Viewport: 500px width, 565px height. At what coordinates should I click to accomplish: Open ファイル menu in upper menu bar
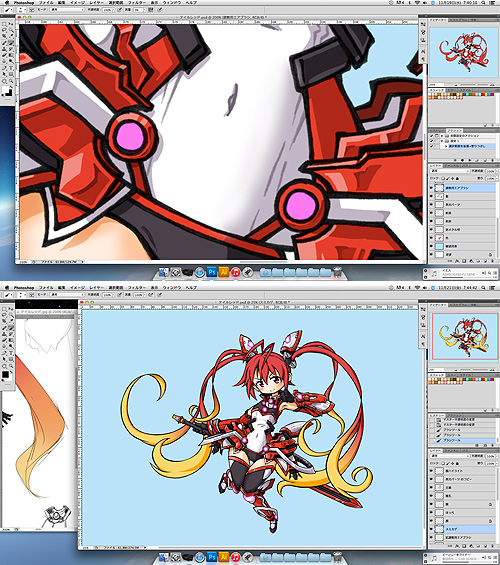[46, 3]
